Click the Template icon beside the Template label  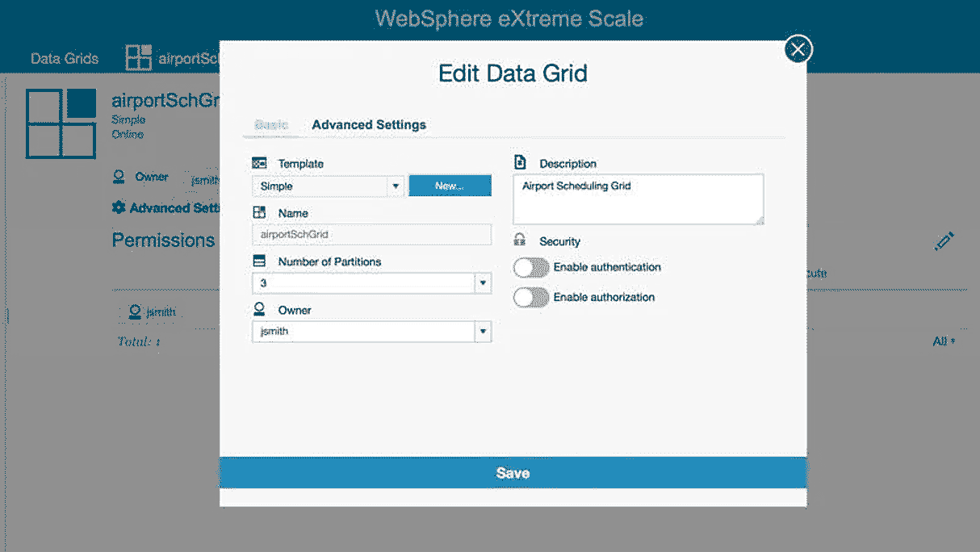coord(260,163)
